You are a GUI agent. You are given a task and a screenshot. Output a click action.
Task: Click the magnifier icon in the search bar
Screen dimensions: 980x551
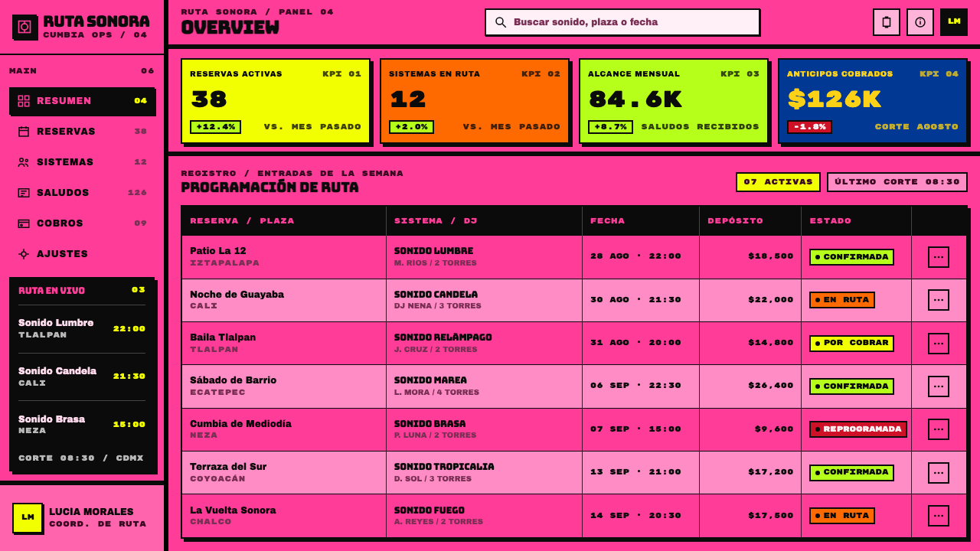pyautogui.click(x=501, y=22)
